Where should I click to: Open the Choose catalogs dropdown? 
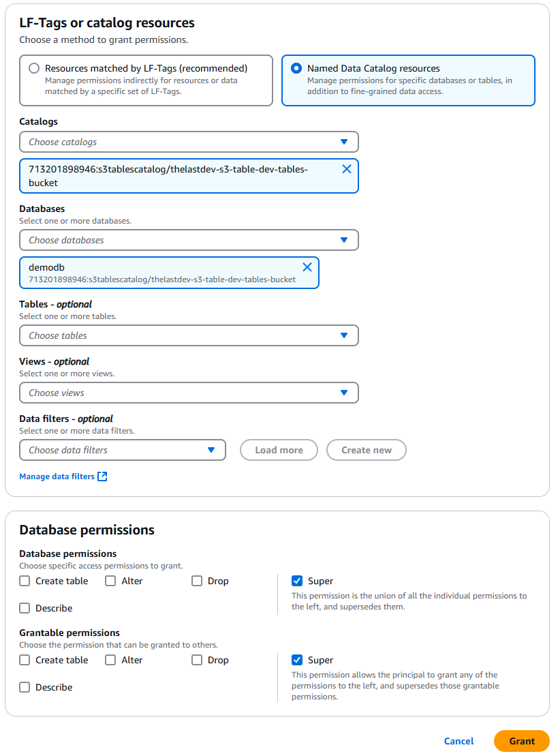[189, 142]
